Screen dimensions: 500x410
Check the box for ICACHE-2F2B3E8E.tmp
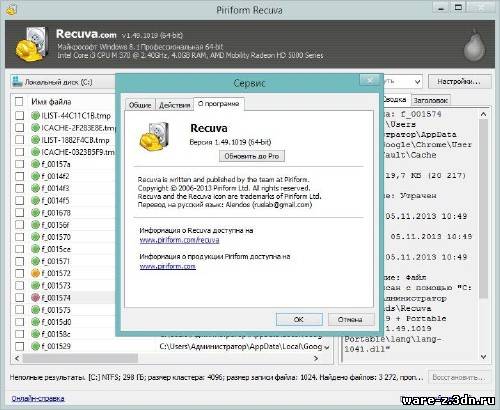(19, 128)
